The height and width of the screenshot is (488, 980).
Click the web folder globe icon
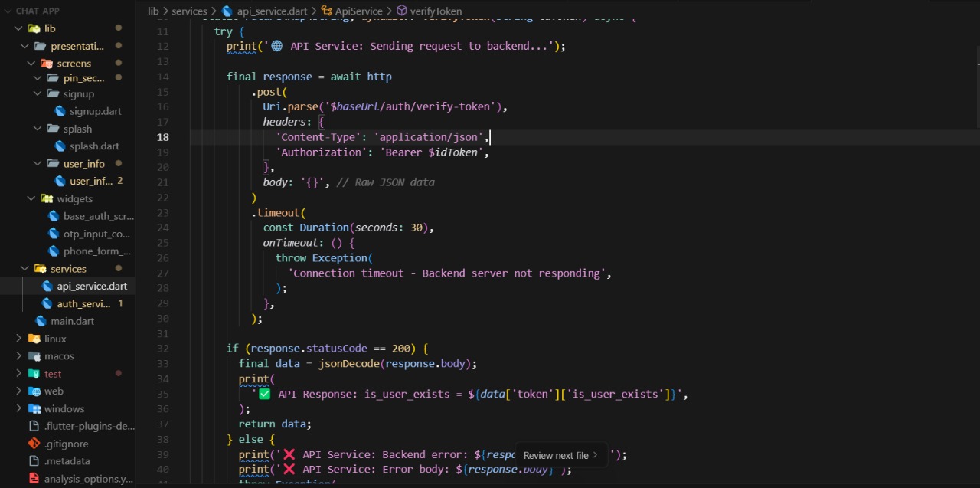pos(34,391)
